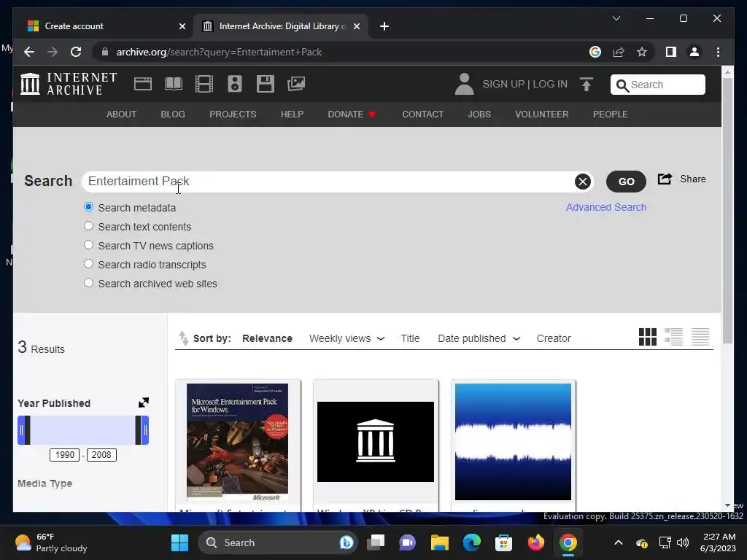The width and height of the screenshot is (747, 560).
Task: Open Chrome profile icon
Action: [x=694, y=52]
